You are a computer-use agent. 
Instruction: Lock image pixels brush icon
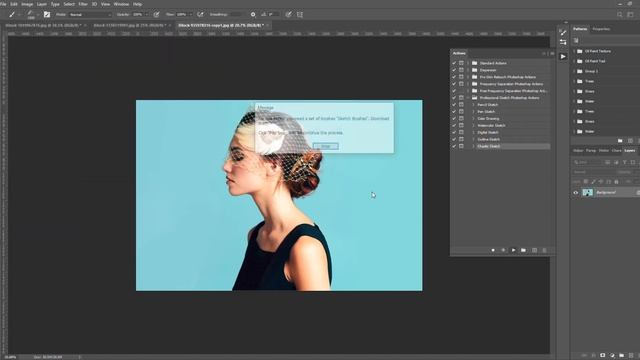click(x=593, y=181)
